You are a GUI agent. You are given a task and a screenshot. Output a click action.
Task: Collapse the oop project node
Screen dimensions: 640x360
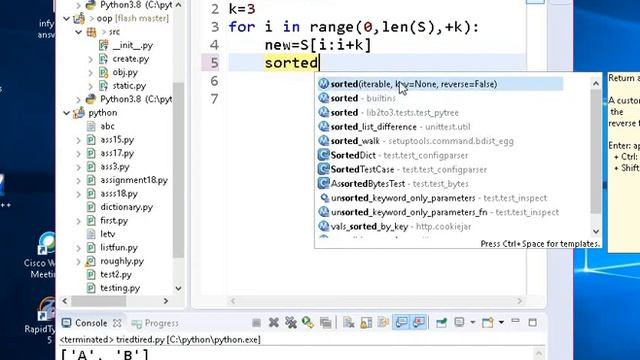(x=66, y=18)
